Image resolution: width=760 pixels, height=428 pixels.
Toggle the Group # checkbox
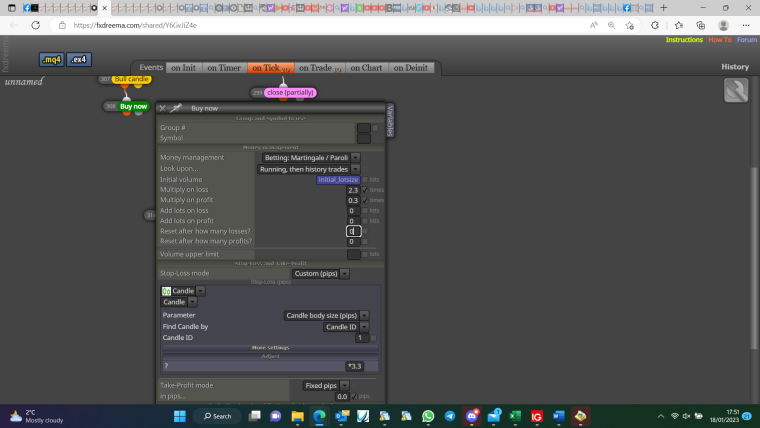pyautogui.click(x=375, y=128)
